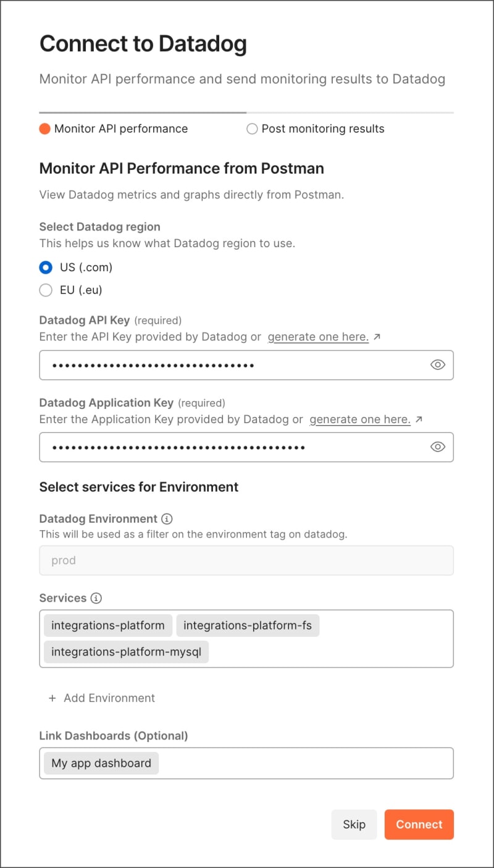This screenshot has height=868, width=494.
Task: Reveal the hidden Datadog API Key value
Action: (x=437, y=364)
